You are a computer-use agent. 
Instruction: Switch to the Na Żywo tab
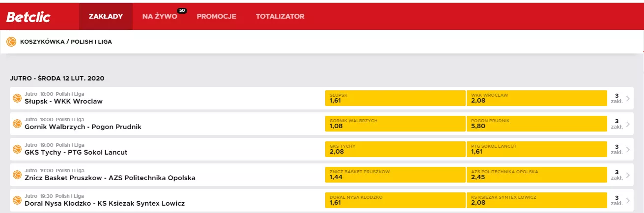point(160,16)
